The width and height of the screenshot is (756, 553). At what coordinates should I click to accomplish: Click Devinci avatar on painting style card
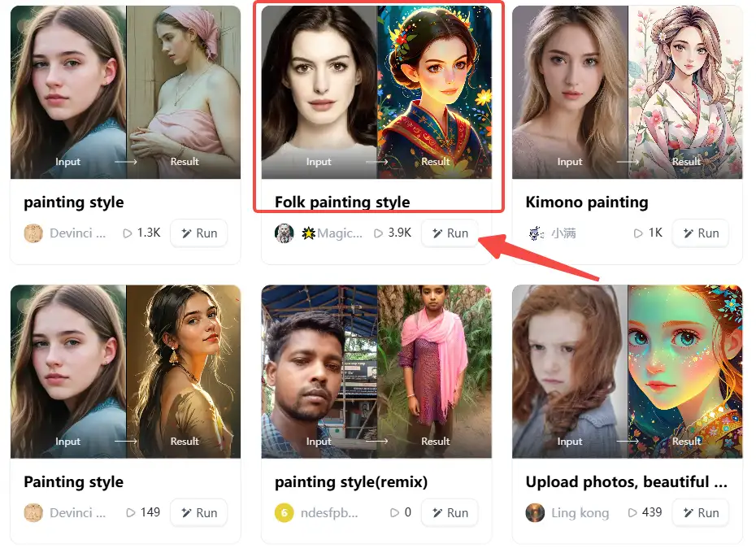pos(33,233)
